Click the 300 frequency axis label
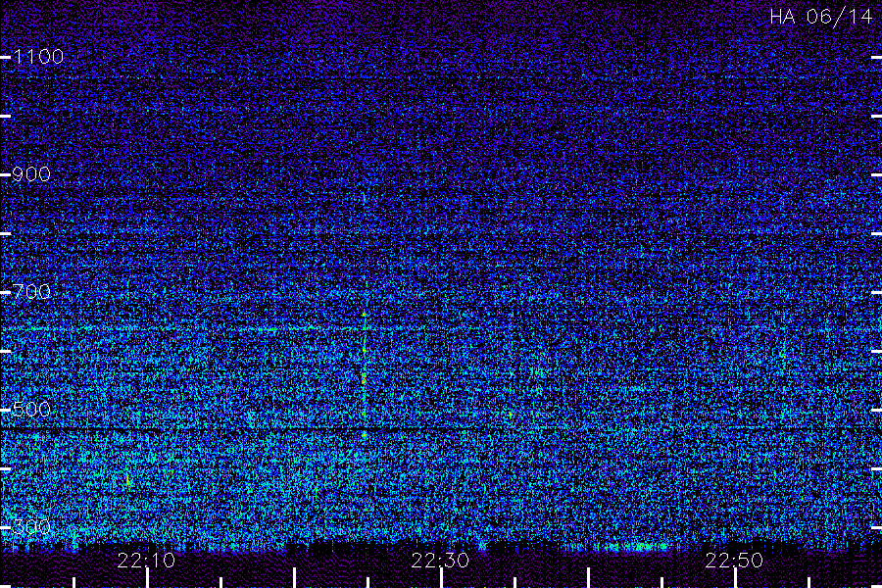The image size is (882, 588). pos(31,526)
